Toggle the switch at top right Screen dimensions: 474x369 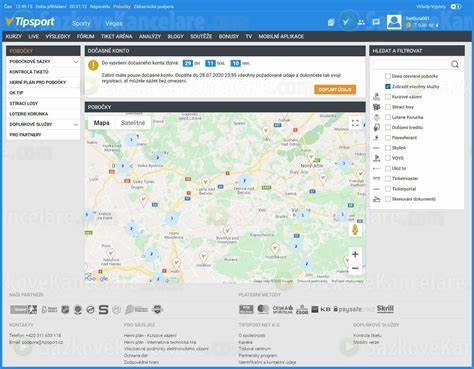(456, 6)
